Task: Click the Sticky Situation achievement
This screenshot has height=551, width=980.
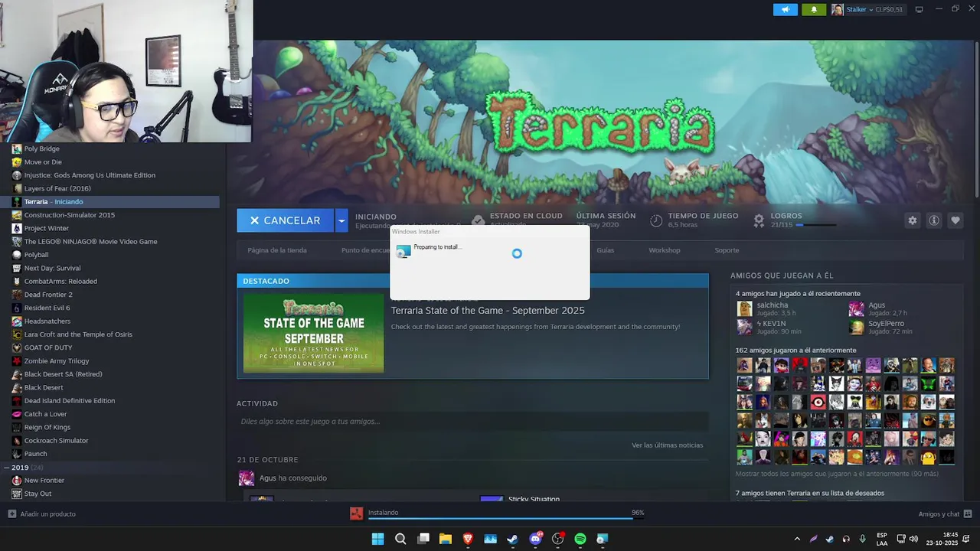Action: pyautogui.click(x=534, y=499)
